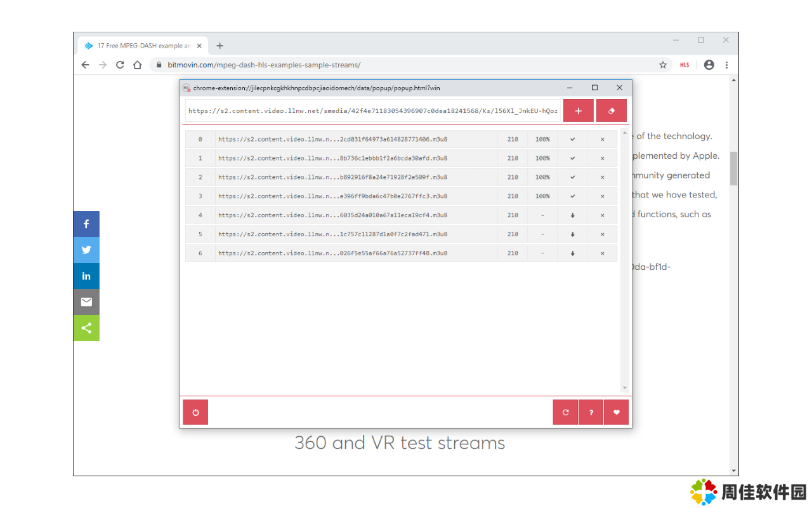
Task: Download stream row 5 with arrow icon
Action: (x=572, y=234)
